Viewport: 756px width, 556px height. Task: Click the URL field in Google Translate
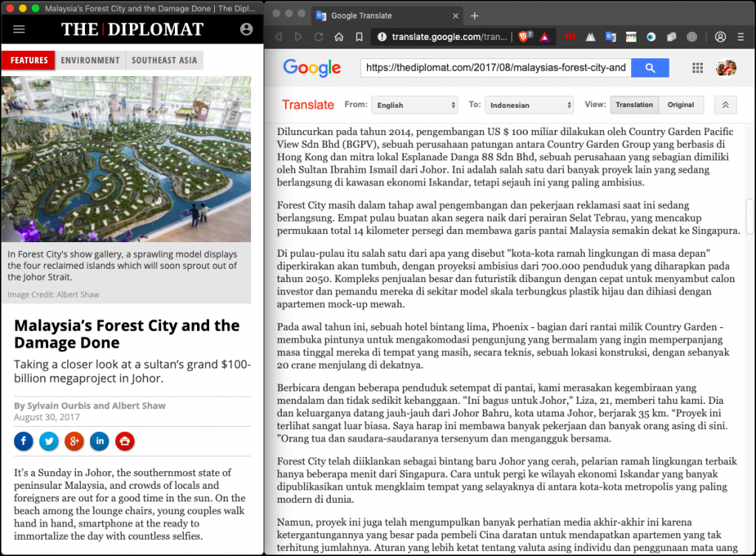[495, 68]
